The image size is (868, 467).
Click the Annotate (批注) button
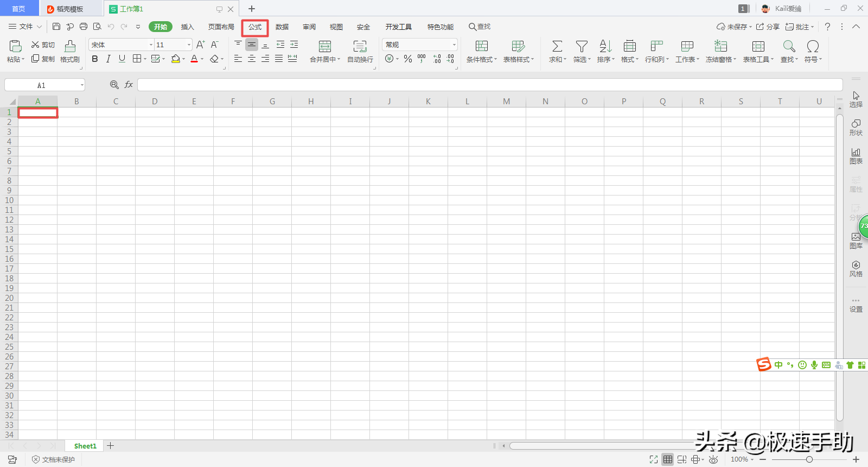[800, 26]
